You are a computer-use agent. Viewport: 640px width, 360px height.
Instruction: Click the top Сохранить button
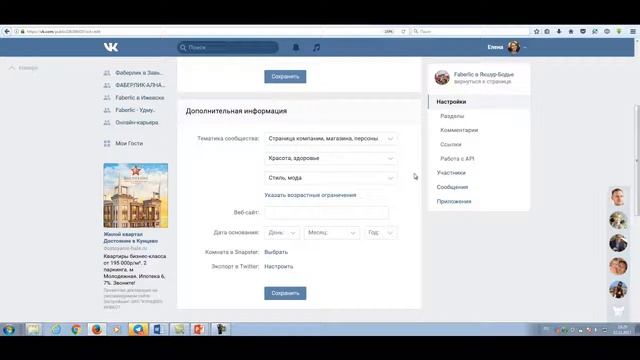tap(285, 77)
